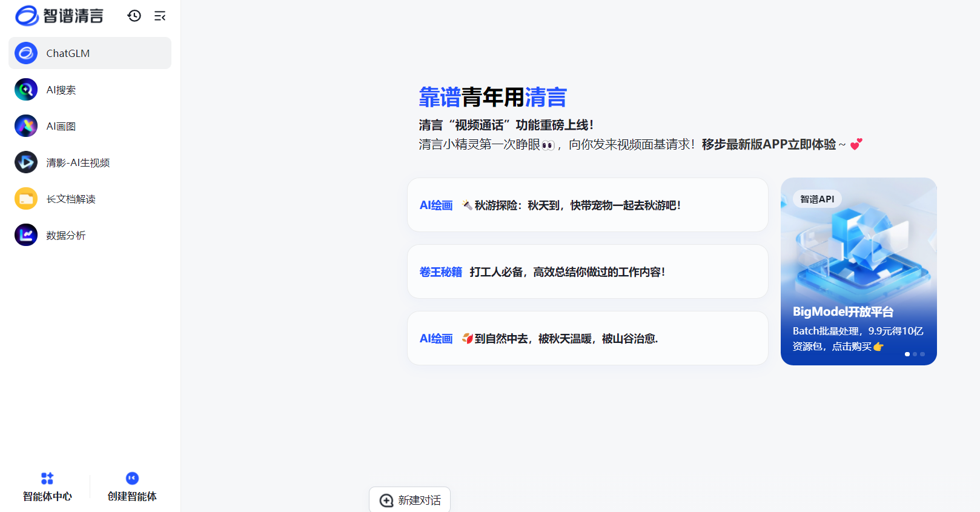Click the AI画图 colorful icon

tap(26, 126)
